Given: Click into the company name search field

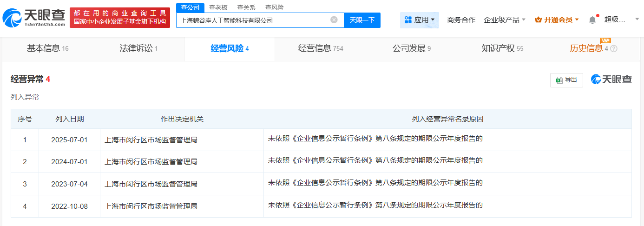Looking at the screenshot, I should pyautogui.click(x=253, y=20).
